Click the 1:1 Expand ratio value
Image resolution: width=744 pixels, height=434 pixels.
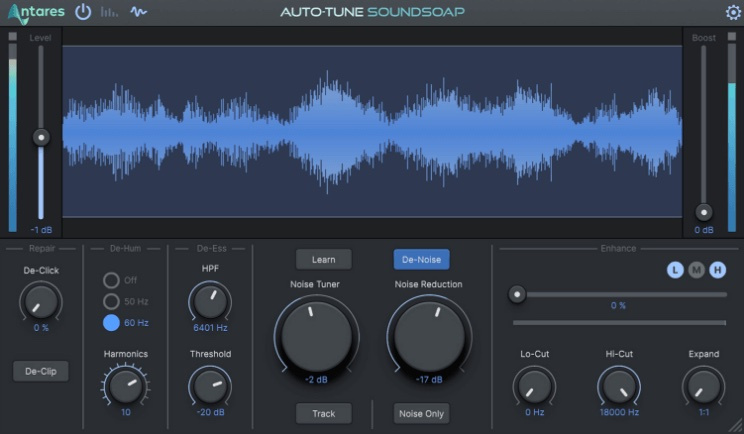coord(704,412)
